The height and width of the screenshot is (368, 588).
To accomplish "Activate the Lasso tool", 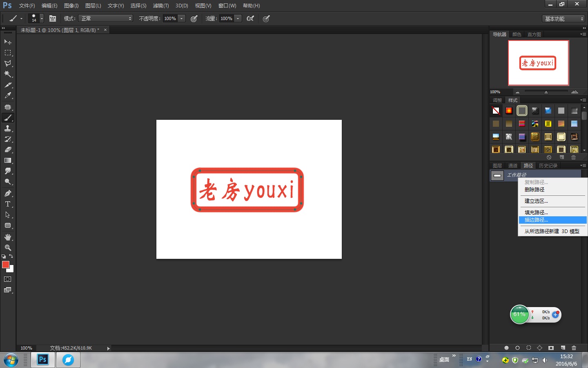I will coord(7,63).
